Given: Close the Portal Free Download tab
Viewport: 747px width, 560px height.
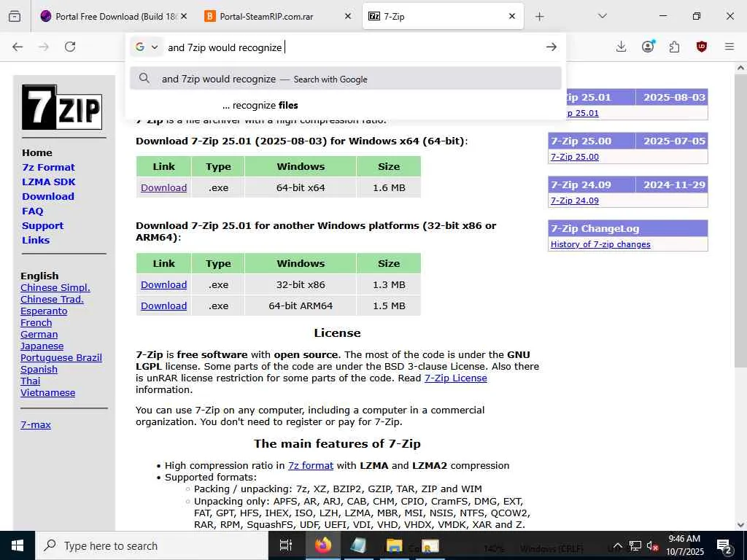Looking at the screenshot, I should (184, 16).
